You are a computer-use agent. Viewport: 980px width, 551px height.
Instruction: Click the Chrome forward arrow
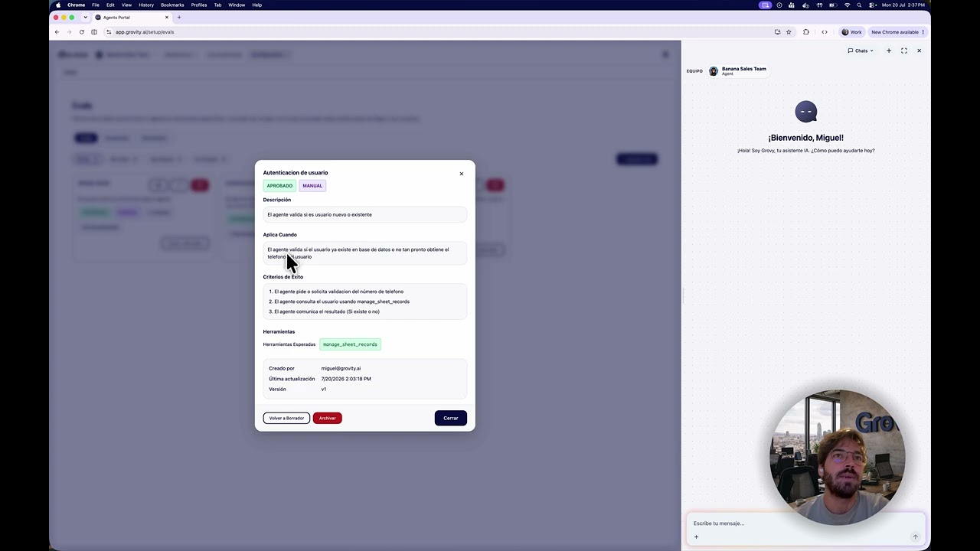pyautogui.click(x=69, y=32)
